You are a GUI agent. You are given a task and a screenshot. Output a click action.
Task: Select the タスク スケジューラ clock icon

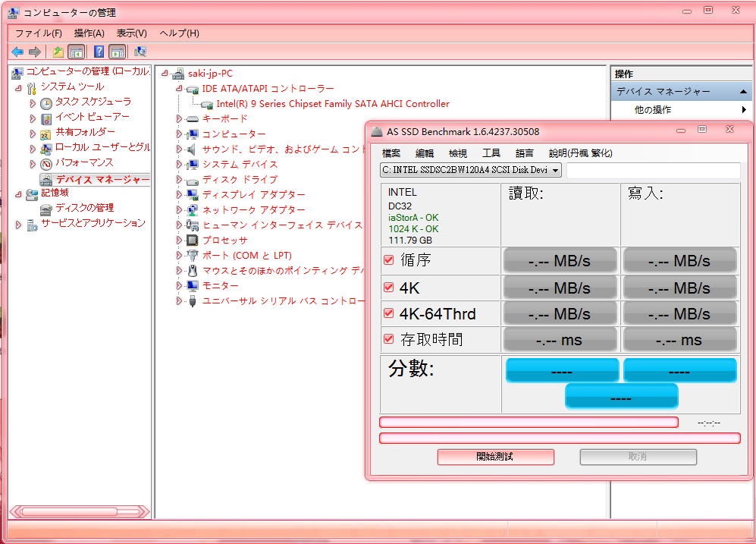pos(46,102)
